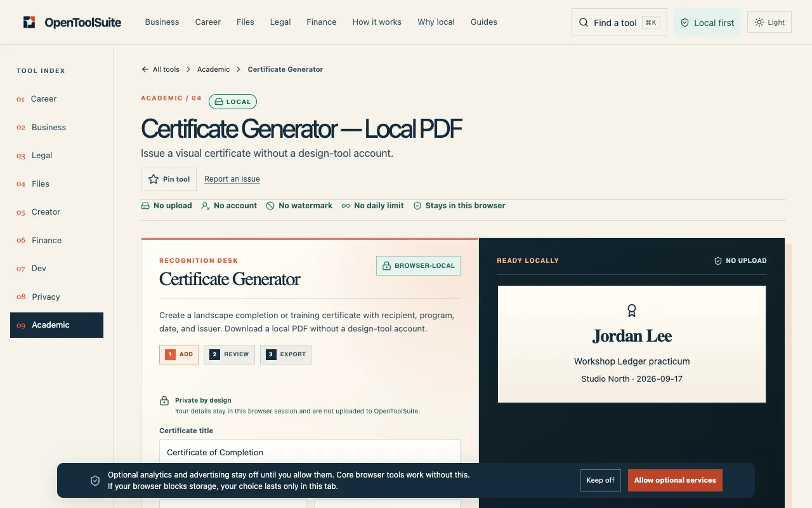Screen dimensions: 812x508
Task: Open the Career top navigation item
Action: (208, 22)
